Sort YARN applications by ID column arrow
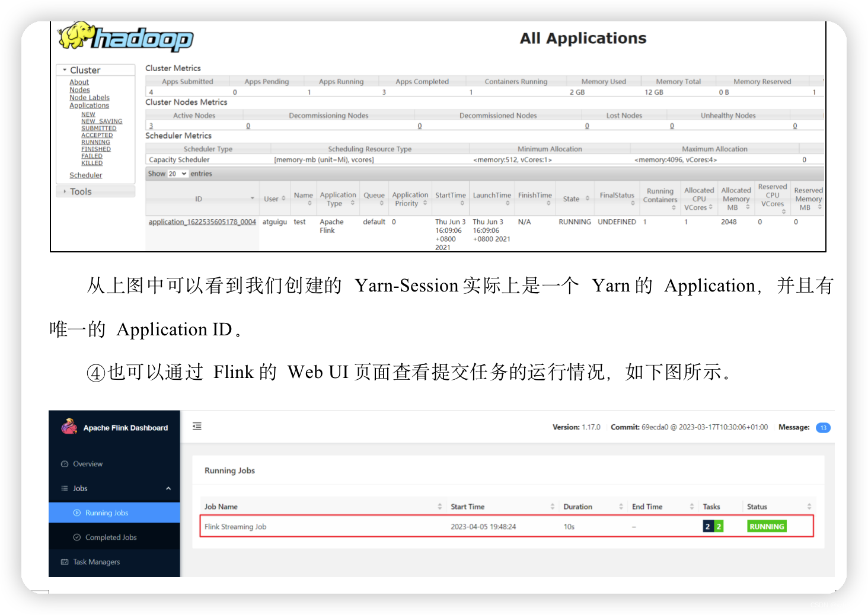The image size is (868, 615). (252, 198)
